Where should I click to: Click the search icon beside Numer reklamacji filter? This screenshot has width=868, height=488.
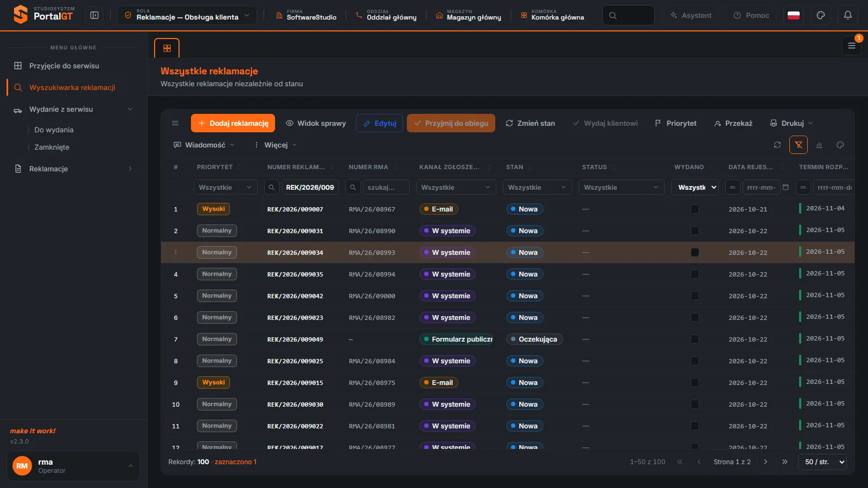pos(272,187)
